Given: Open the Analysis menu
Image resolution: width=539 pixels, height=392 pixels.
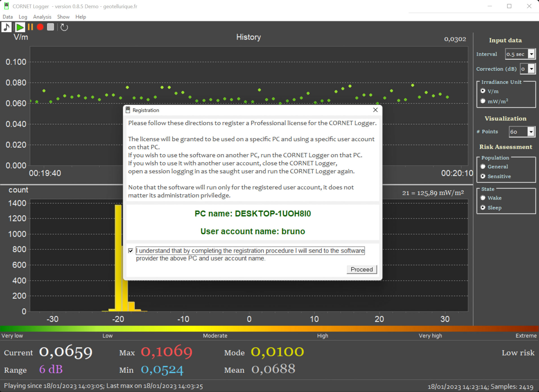Looking at the screenshot, I should [42, 17].
